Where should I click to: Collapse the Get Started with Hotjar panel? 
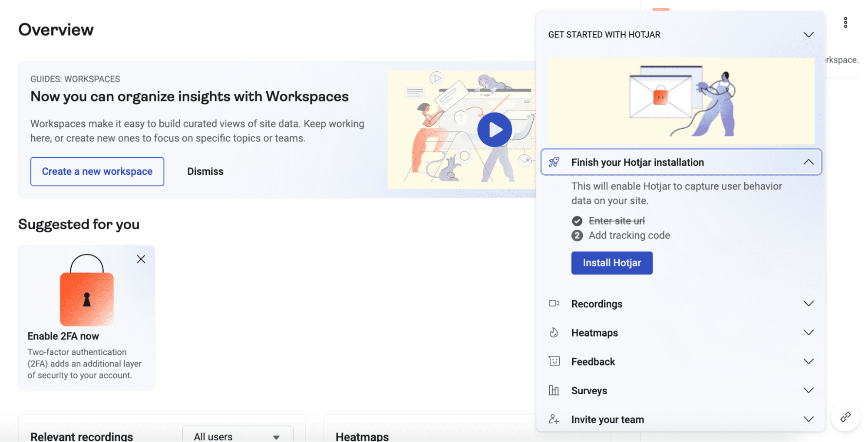pos(808,35)
